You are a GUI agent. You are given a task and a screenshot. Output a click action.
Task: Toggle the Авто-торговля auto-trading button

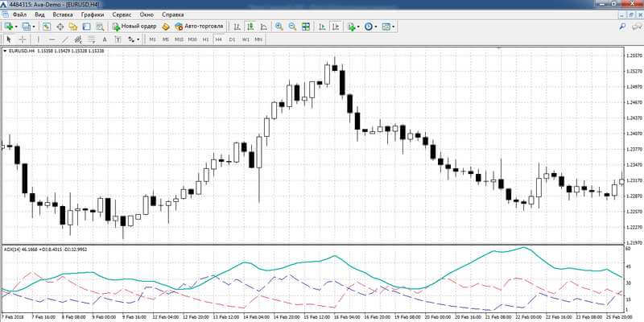pyautogui.click(x=199, y=27)
